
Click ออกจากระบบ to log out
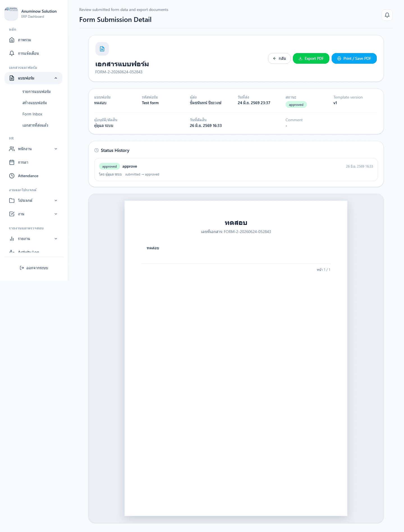[x=34, y=268]
